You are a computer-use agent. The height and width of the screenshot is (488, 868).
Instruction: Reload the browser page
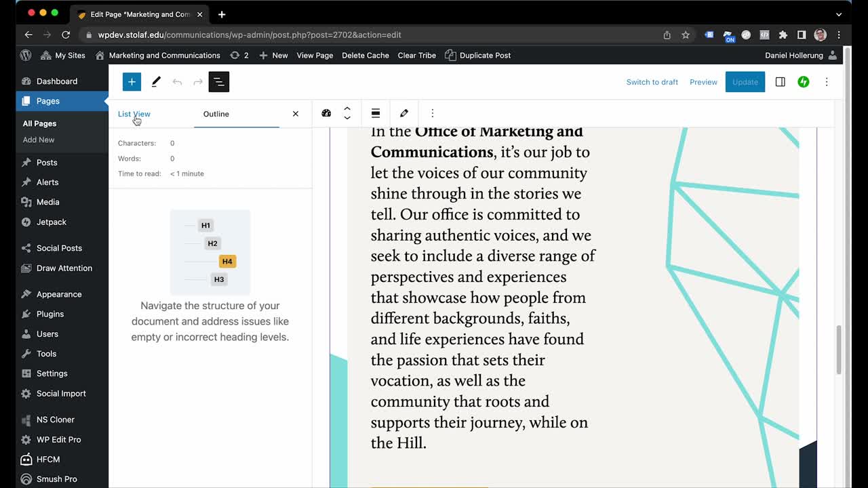click(66, 35)
